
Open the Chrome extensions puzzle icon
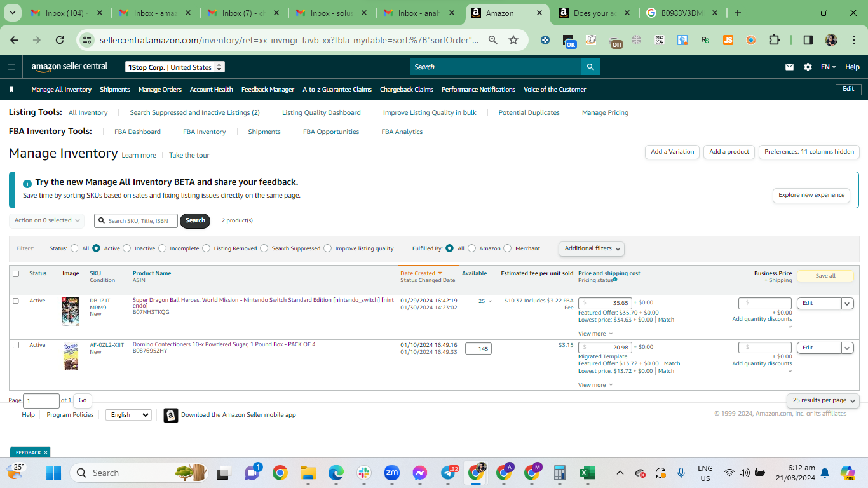coord(774,40)
